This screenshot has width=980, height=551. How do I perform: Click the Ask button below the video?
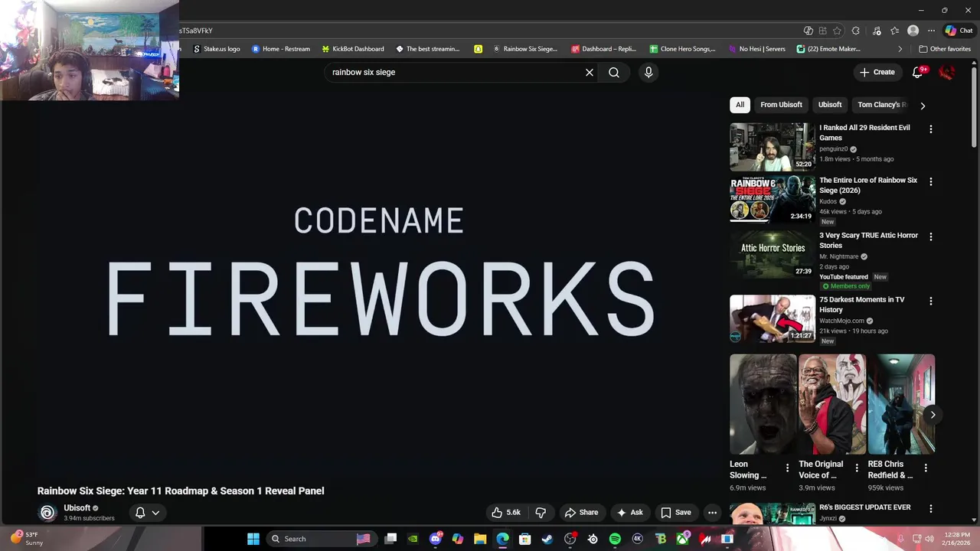[630, 513]
